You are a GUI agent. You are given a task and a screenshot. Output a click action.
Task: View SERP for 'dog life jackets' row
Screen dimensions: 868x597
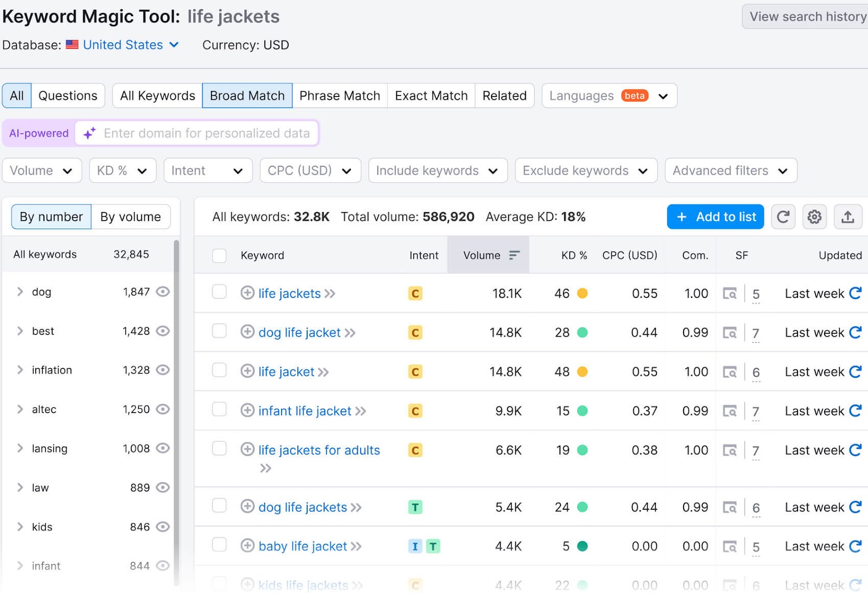(x=730, y=507)
